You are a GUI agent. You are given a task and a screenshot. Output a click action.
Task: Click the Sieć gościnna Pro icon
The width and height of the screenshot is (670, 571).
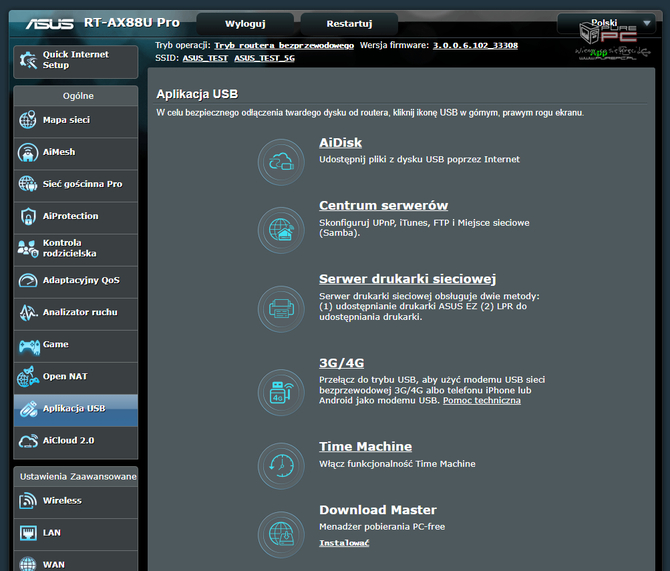28,184
